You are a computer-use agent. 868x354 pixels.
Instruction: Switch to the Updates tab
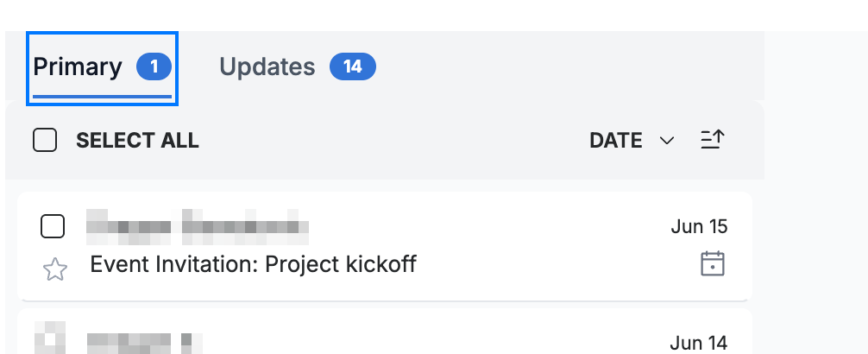(298, 67)
